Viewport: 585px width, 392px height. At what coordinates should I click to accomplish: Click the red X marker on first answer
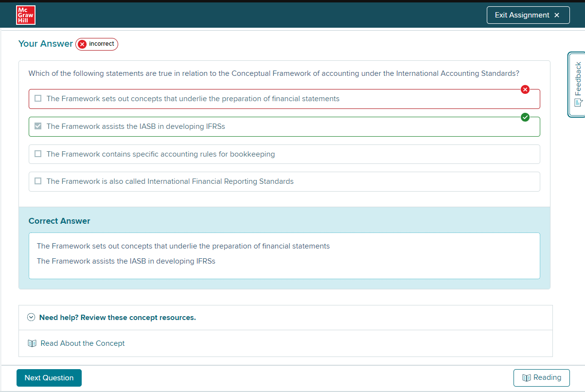click(525, 89)
